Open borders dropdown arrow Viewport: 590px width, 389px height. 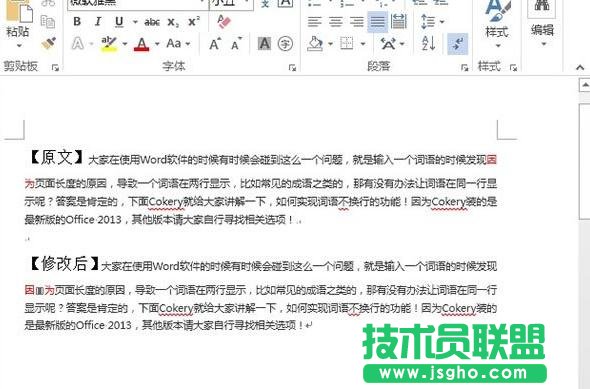click(x=363, y=44)
